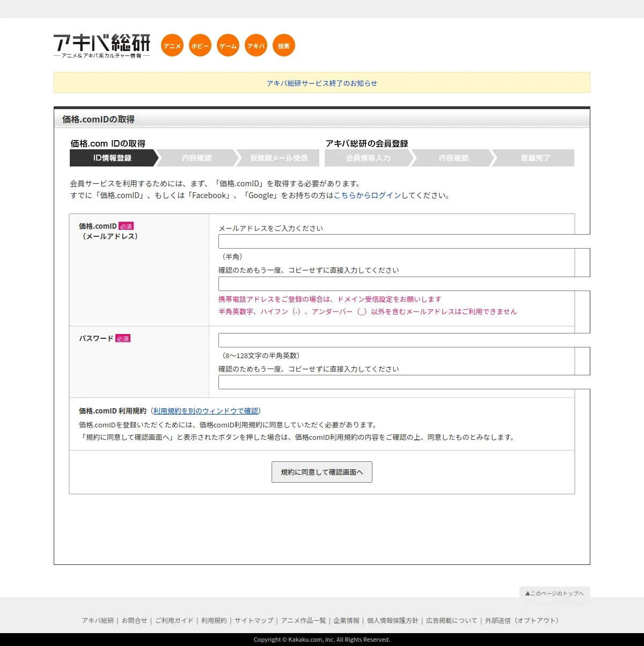This screenshot has height=646, width=644.
Task: Click 規約に同意して確認画面へ button
Action: tap(322, 472)
